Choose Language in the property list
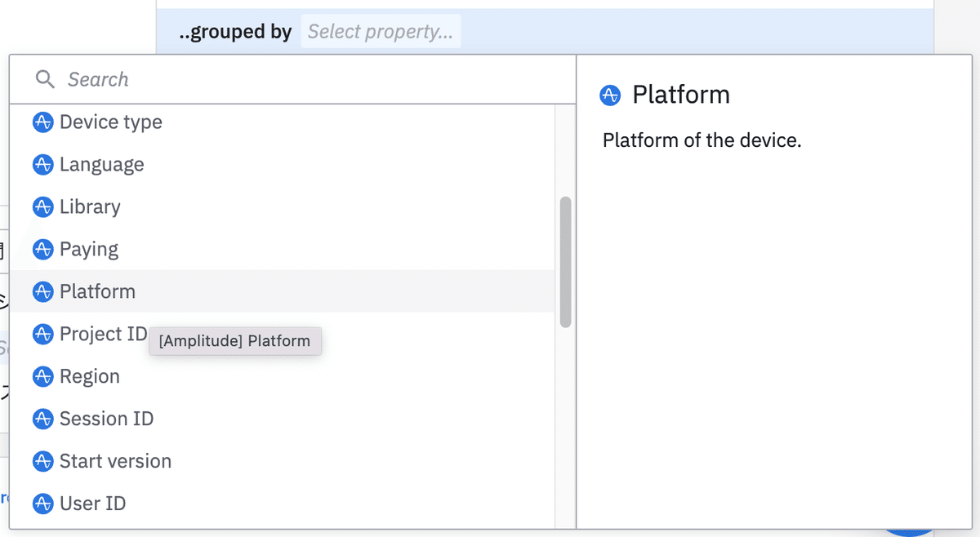Viewport: 980px width, 537px height. pos(101,165)
